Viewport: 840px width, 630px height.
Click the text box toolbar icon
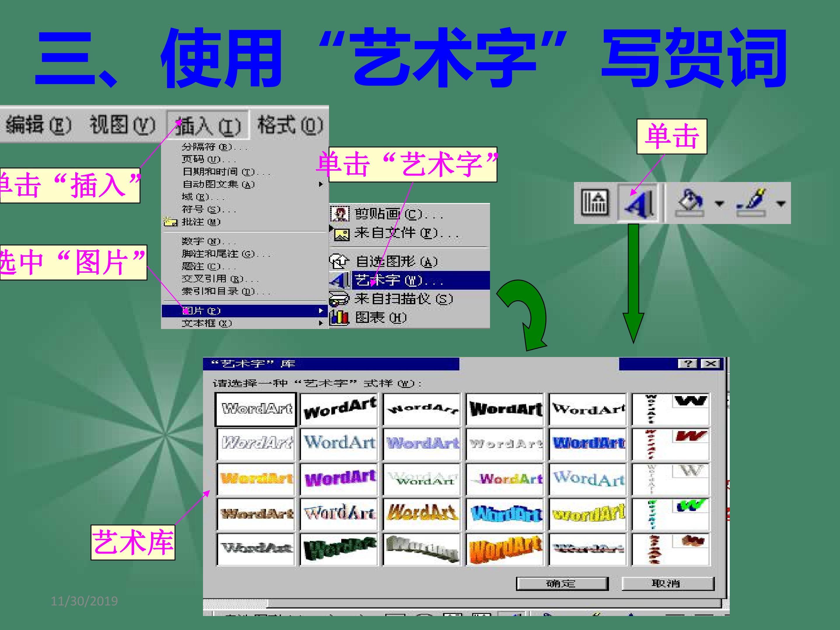[x=595, y=203]
